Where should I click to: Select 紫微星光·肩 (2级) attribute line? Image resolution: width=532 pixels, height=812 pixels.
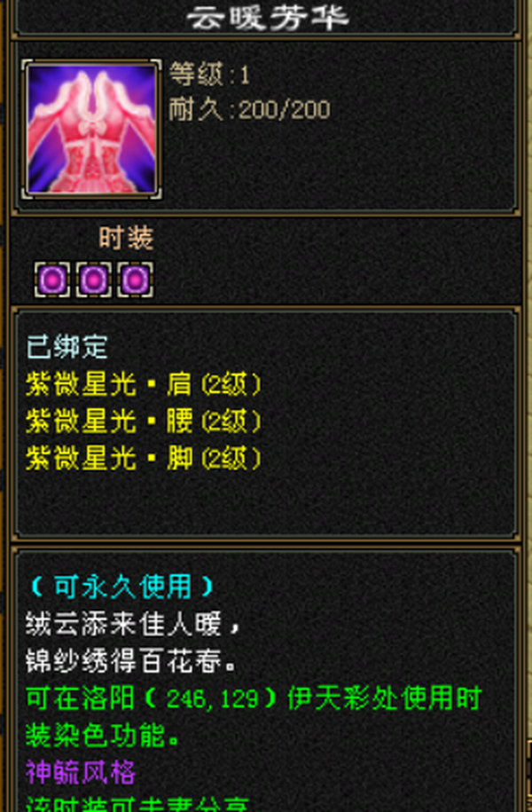point(144,384)
